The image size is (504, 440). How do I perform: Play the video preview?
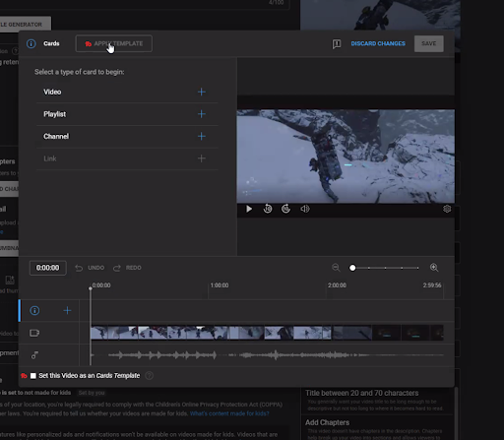(x=249, y=209)
